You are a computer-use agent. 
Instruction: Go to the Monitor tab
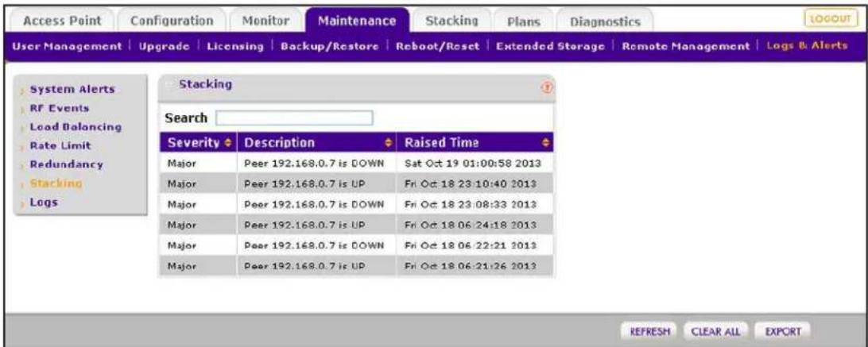(x=265, y=21)
